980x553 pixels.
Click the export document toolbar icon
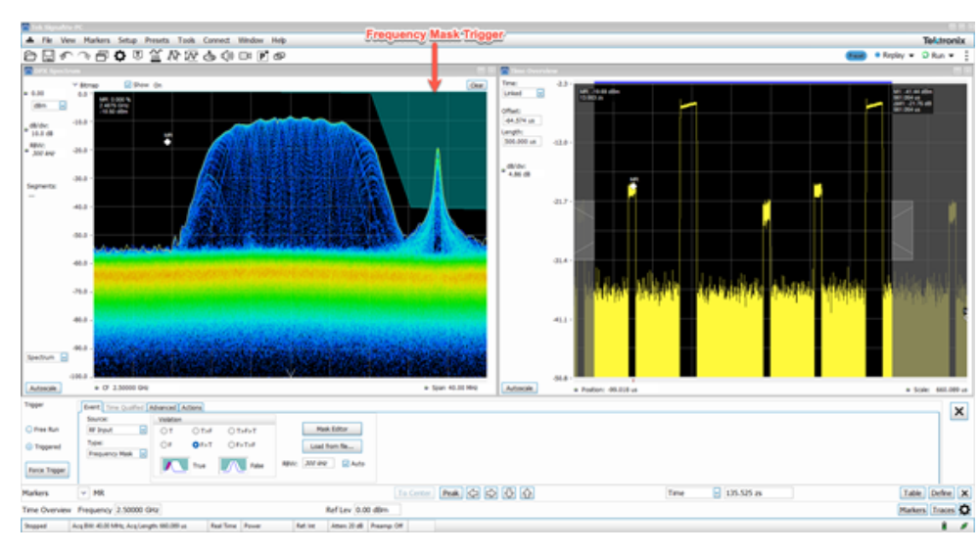pos(263,56)
